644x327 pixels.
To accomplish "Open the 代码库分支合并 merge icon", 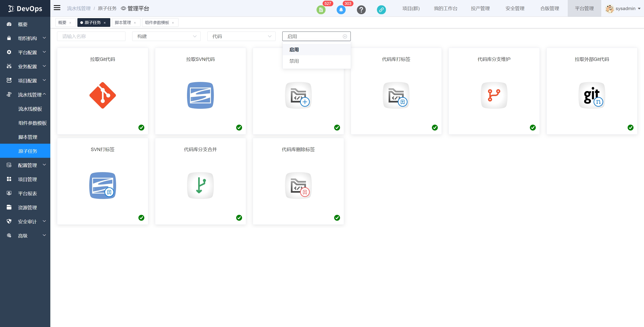I will pos(200,185).
